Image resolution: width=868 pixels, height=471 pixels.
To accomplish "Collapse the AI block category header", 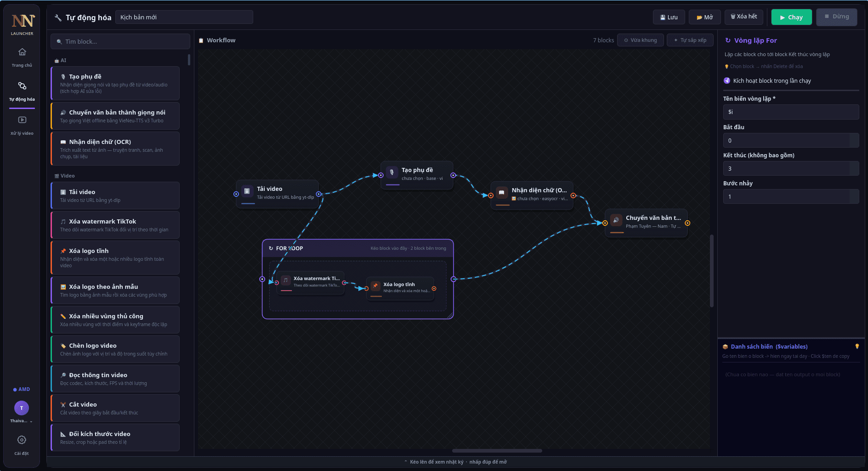I will [x=60, y=60].
